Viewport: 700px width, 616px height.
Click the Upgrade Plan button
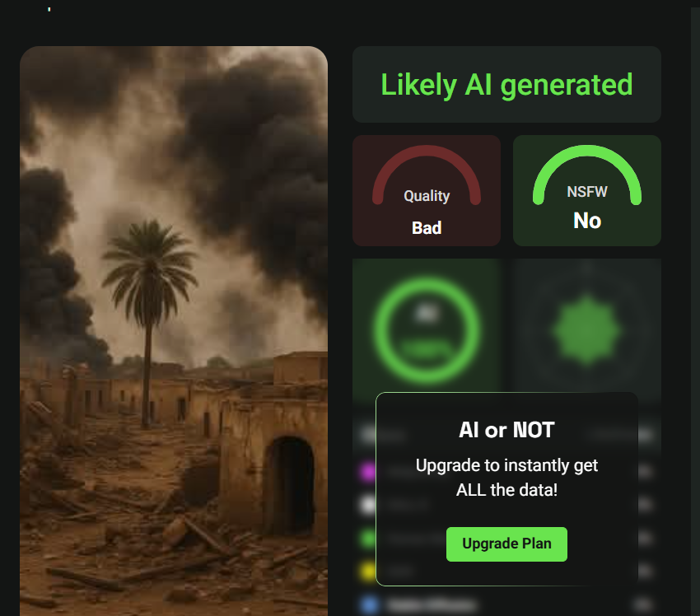506,544
